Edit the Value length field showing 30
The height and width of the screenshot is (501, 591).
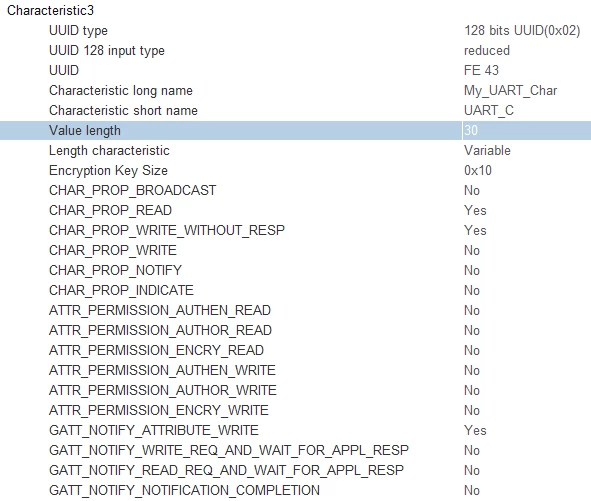pyautogui.click(x=526, y=130)
